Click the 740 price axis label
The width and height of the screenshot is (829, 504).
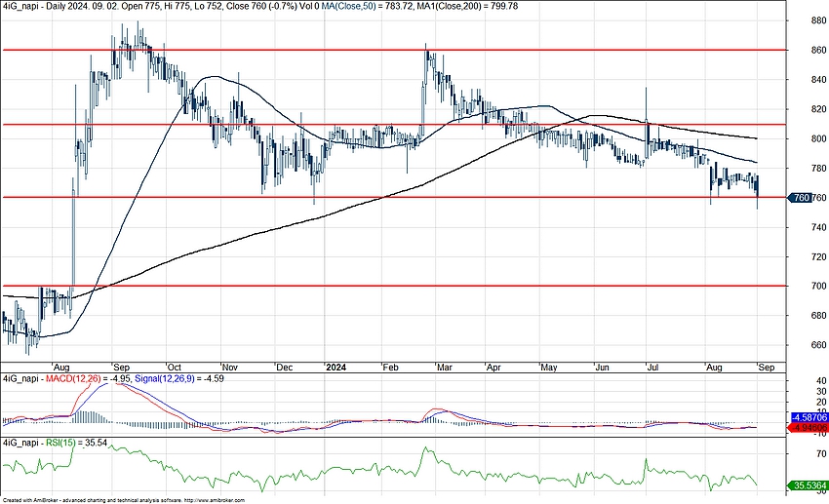pos(818,227)
